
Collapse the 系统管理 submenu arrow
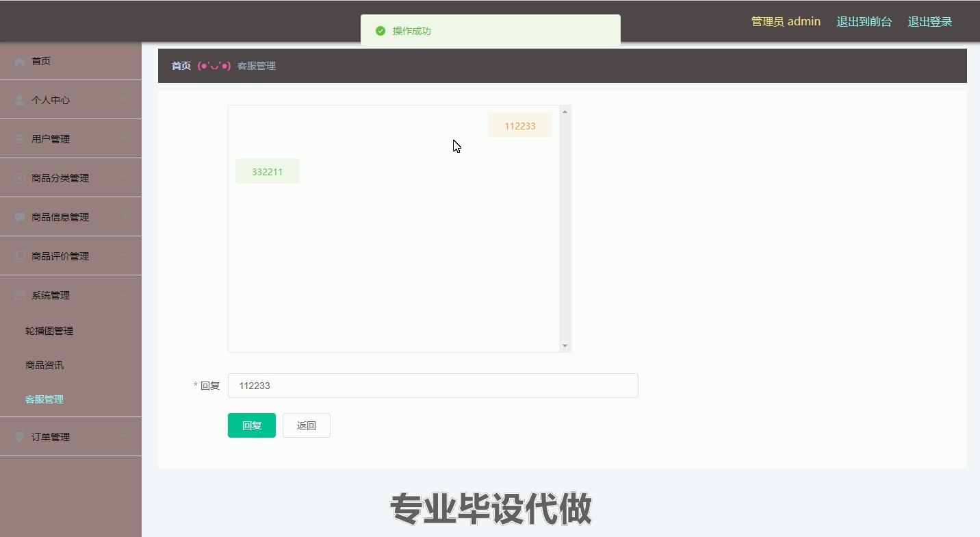coord(124,295)
